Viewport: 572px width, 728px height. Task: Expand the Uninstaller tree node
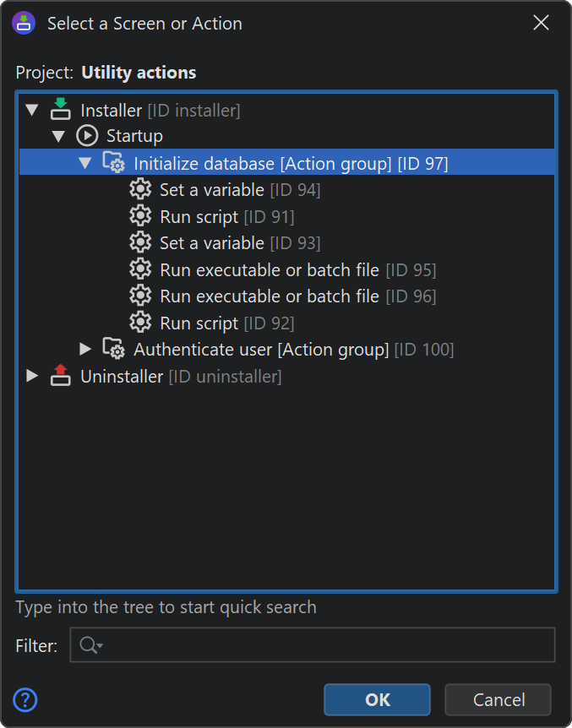click(x=32, y=376)
